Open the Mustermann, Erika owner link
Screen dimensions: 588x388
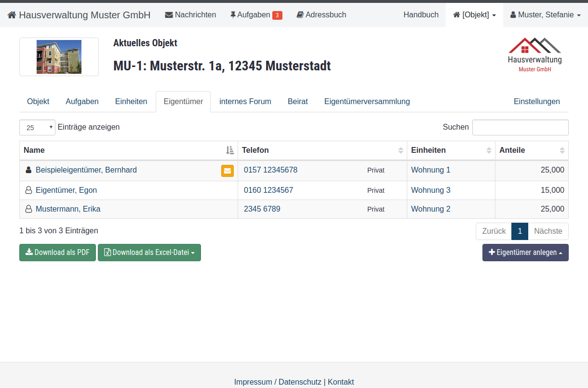(x=68, y=209)
